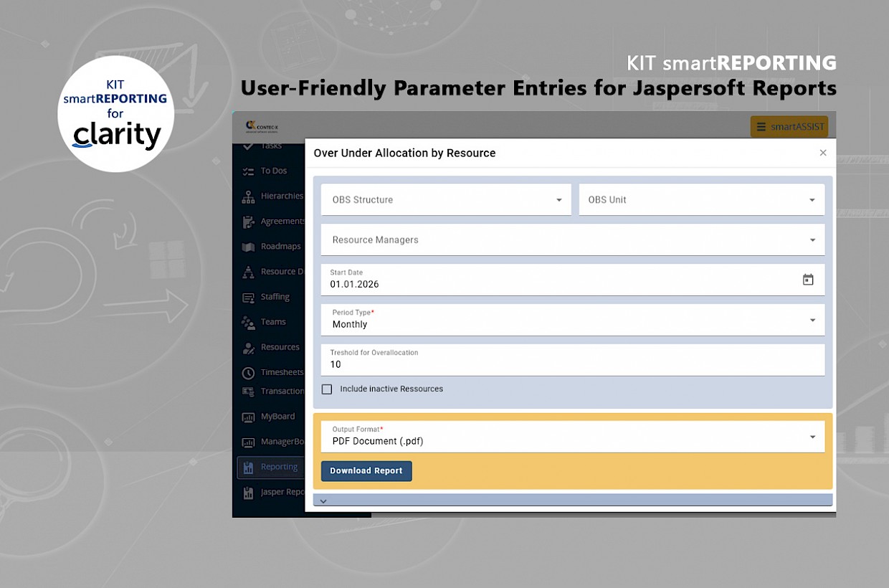Open Hierarchies in sidebar menu
This screenshot has height=588, width=889.
282,196
